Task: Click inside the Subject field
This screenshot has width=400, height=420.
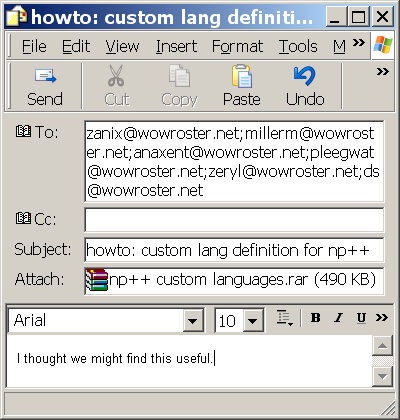Action: click(x=234, y=250)
